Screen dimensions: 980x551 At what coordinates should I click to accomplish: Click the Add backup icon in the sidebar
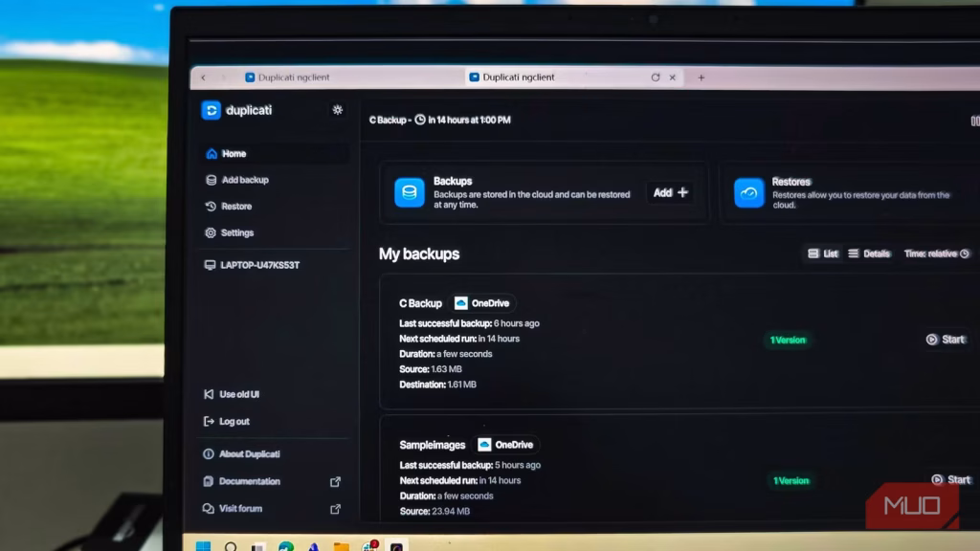click(x=211, y=179)
